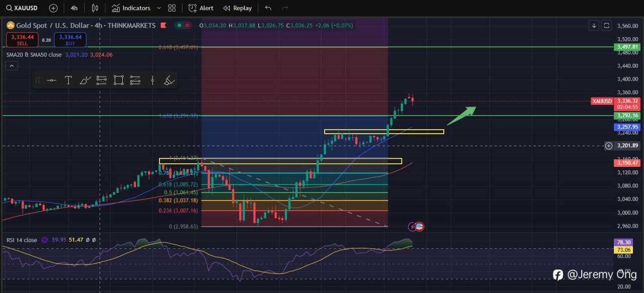Open the 4h interval selector
The height and width of the screenshot is (293, 644).
point(74,8)
